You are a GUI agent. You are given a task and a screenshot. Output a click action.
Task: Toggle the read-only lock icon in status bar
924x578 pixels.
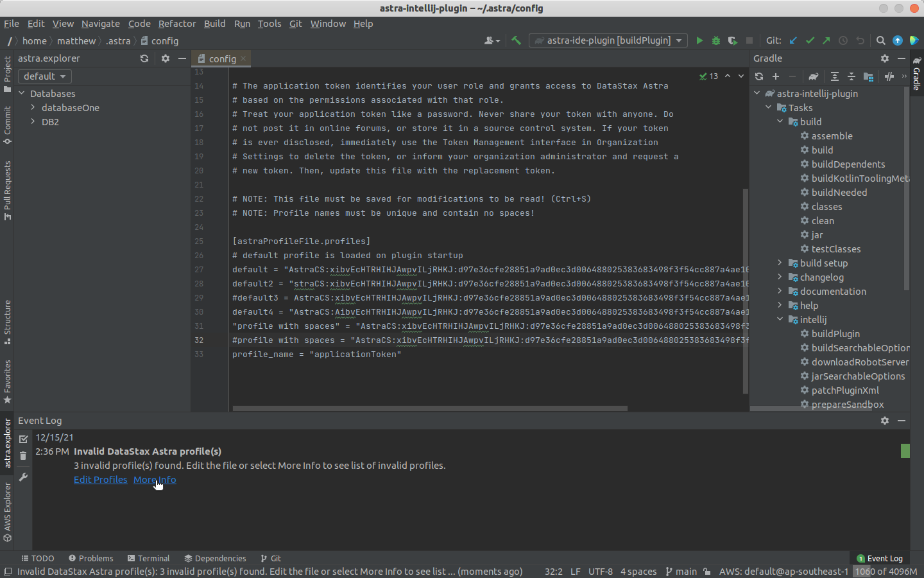pyautogui.click(x=706, y=572)
